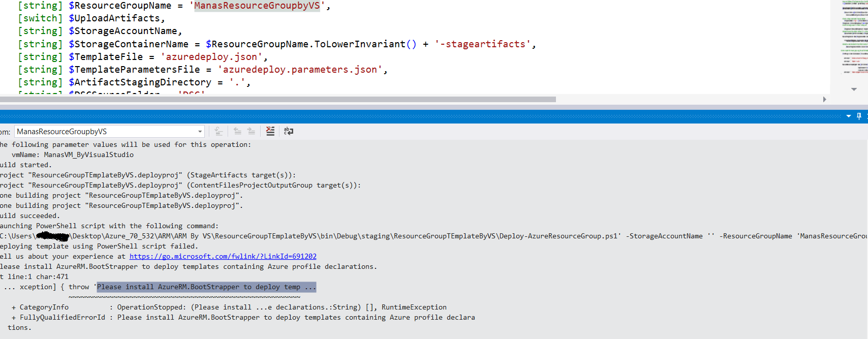868x339 pixels.
Task: Click the editor horizontal scrollbar thumb
Action: [278, 99]
